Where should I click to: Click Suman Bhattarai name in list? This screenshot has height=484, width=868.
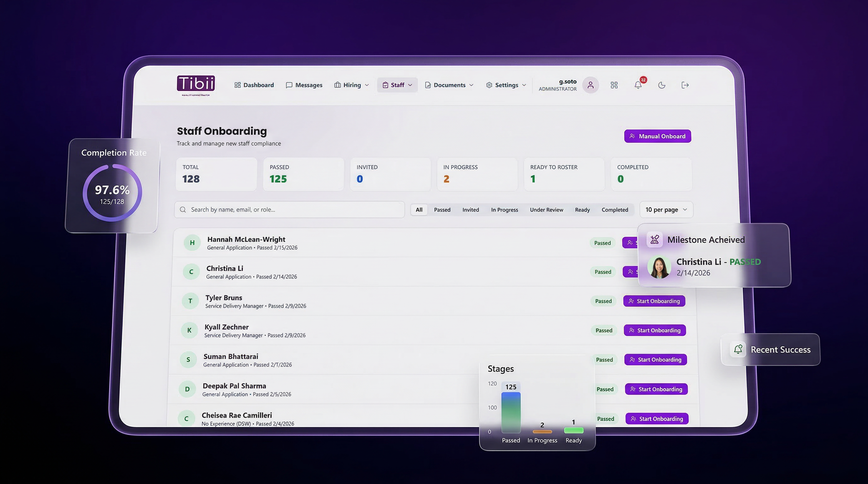point(231,356)
